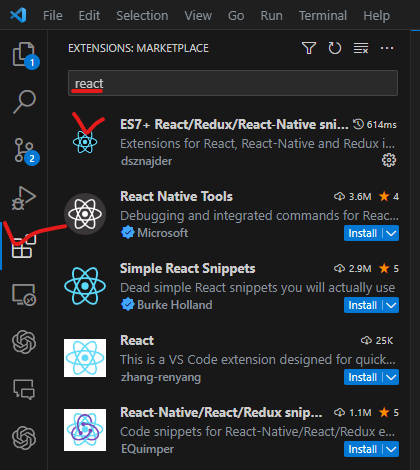This screenshot has width=420, height=470.
Task: Open the Run menu
Action: pyautogui.click(x=271, y=16)
